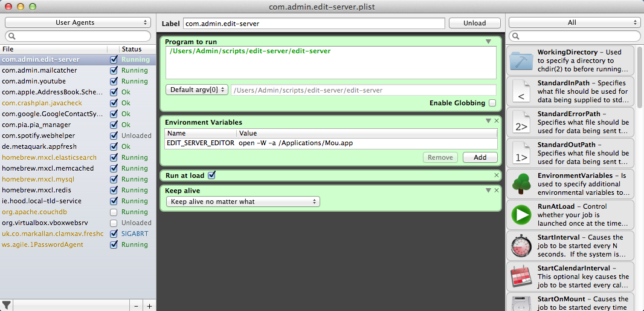This screenshot has height=311, width=644.
Task: Click the program path text area
Action: pos(331,62)
